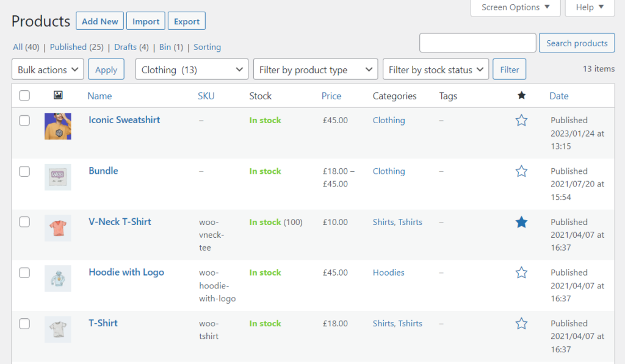Open the Help menu
Viewport: 625px width, 364px height.
(589, 7)
